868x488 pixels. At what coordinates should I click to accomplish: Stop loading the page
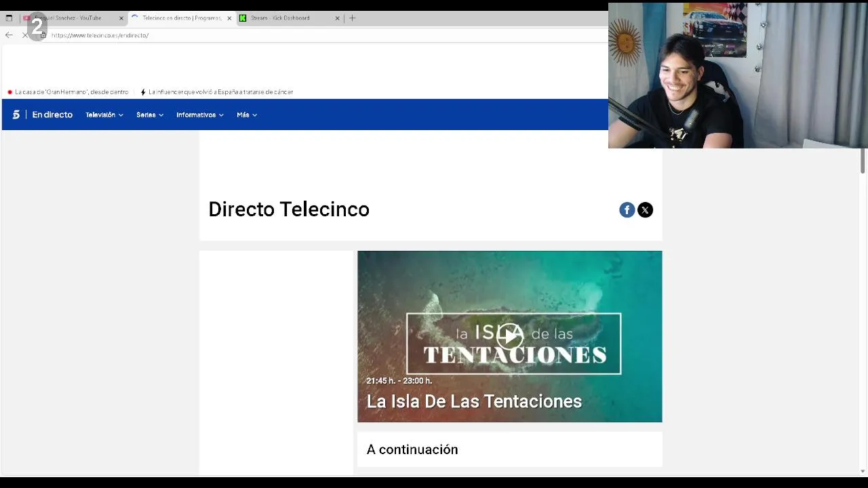tap(25, 35)
